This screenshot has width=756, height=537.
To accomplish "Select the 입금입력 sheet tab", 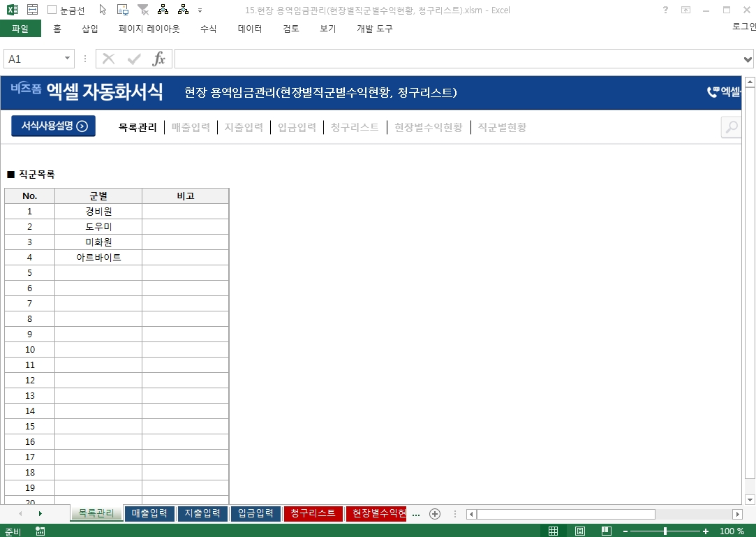I will point(255,513).
